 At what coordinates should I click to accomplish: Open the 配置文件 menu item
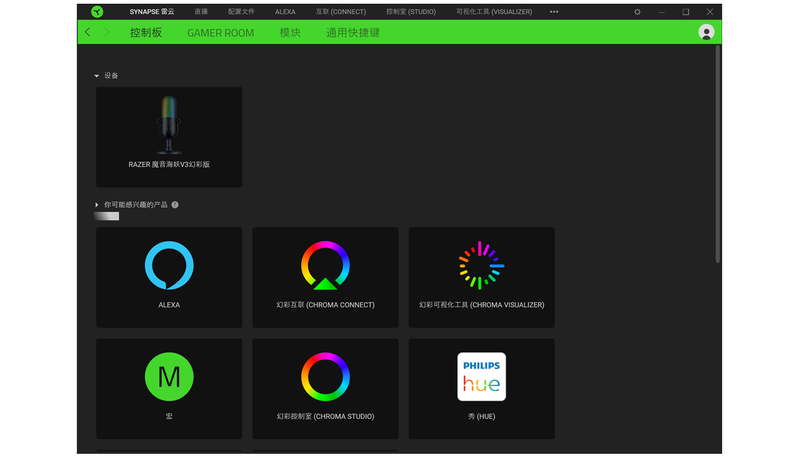[x=241, y=11]
